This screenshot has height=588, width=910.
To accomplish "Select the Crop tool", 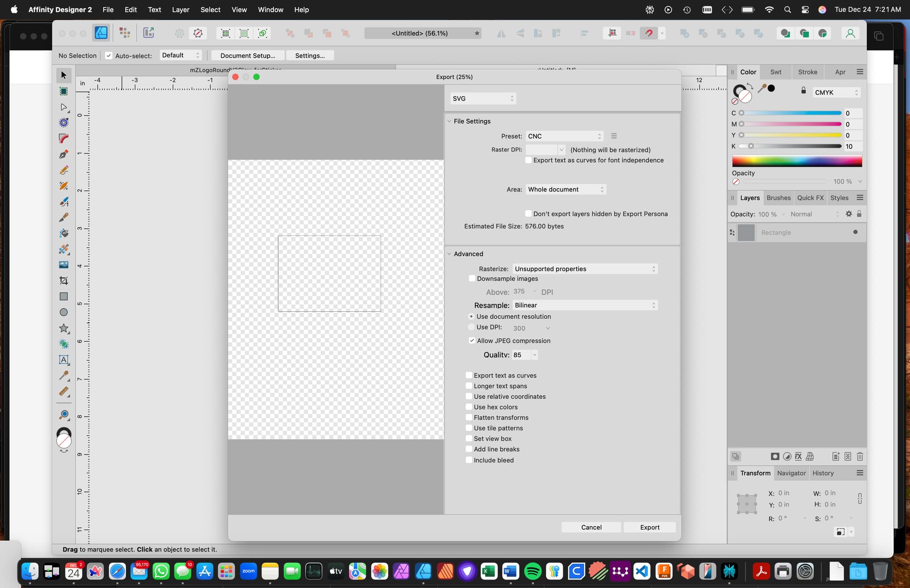I will point(64,280).
